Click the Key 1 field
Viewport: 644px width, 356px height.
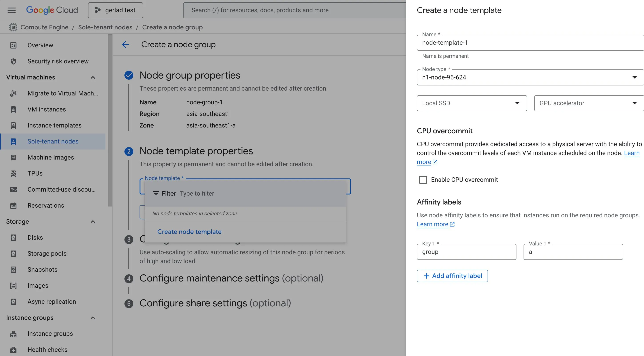pos(466,252)
